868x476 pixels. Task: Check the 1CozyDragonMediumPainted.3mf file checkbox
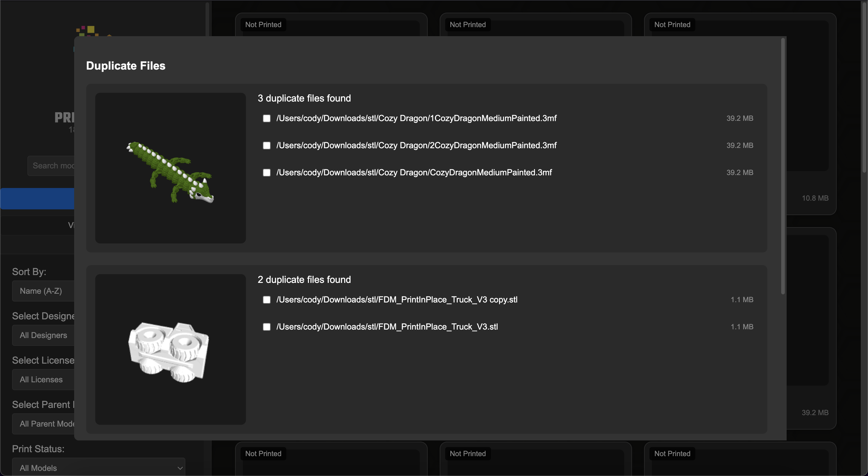tap(266, 118)
